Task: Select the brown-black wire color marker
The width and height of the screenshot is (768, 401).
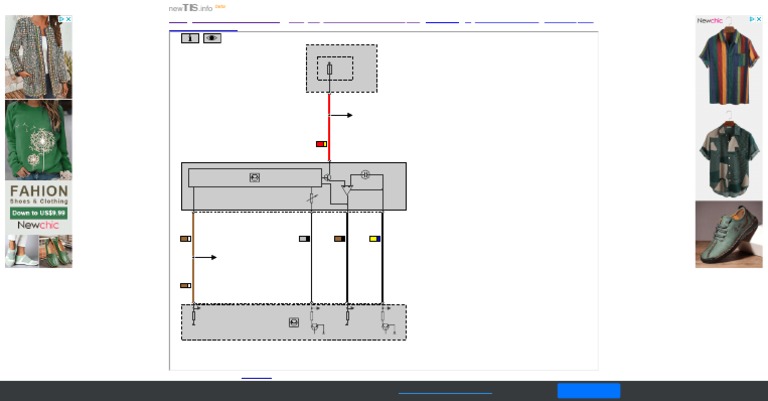Action: point(339,239)
